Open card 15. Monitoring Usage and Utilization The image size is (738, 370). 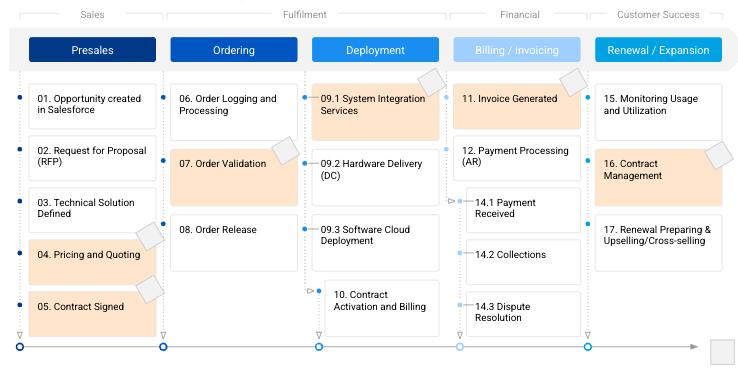pos(658,112)
